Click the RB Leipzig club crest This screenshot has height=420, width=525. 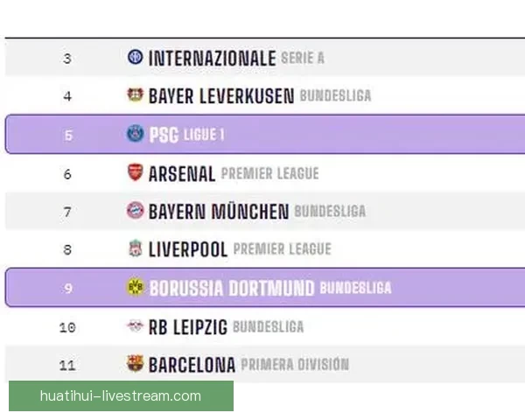pyautogui.click(x=135, y=327)
